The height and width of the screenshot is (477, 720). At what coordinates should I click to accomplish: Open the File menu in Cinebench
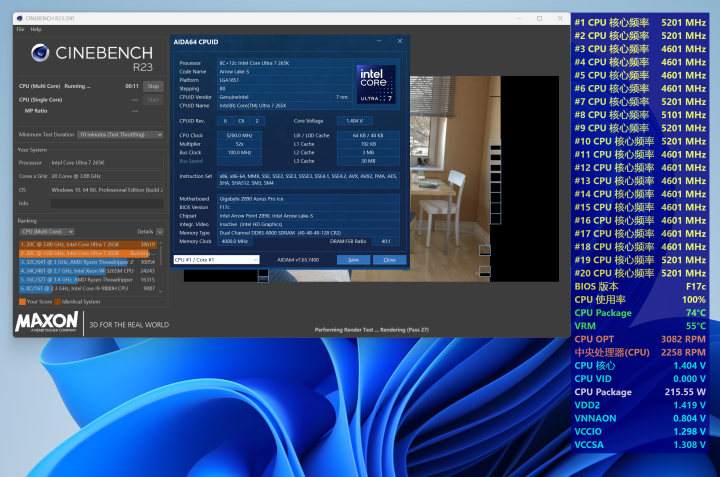tap(20, 29)
